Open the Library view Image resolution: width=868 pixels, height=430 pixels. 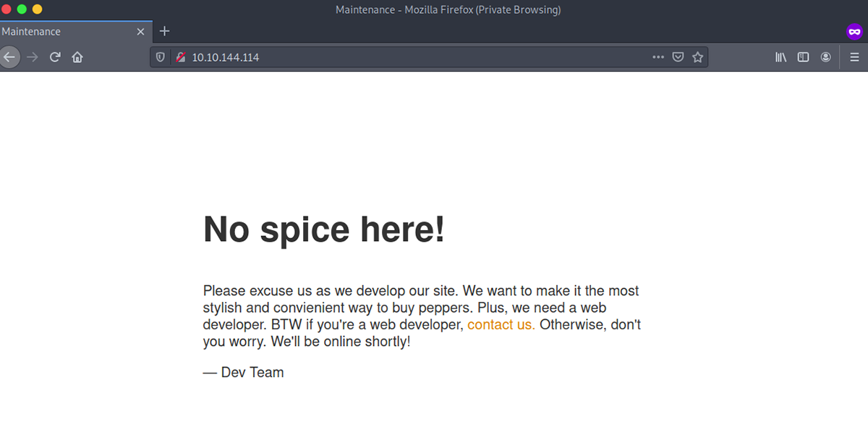click(781, 57)
